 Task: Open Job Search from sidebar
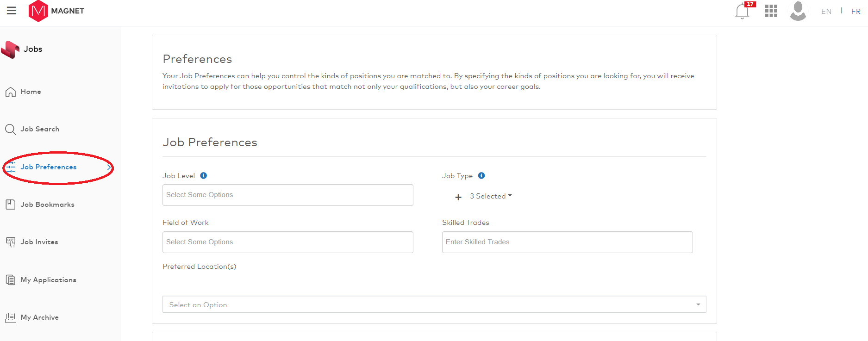[x=40, y=130]
